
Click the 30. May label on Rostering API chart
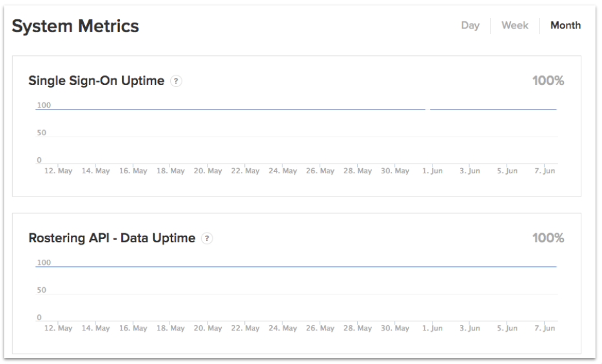pos(394,329)
